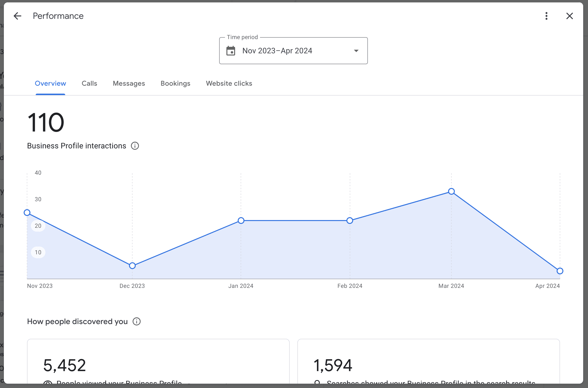588x388 pixels.
Task: Click the info icon beside How people discovered you
Action: click(x=137, y=321)
